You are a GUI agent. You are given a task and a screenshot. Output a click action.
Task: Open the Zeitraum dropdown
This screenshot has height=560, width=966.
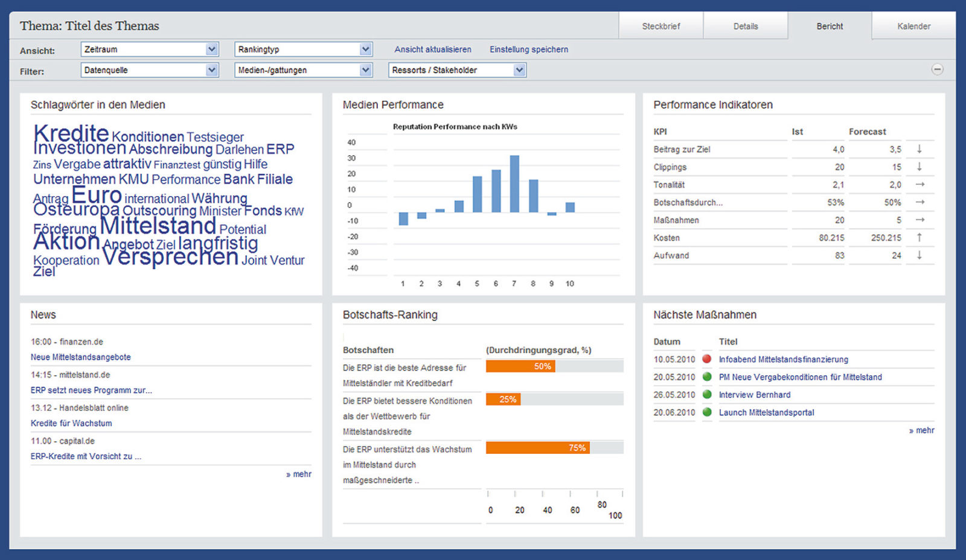point(149,49)
